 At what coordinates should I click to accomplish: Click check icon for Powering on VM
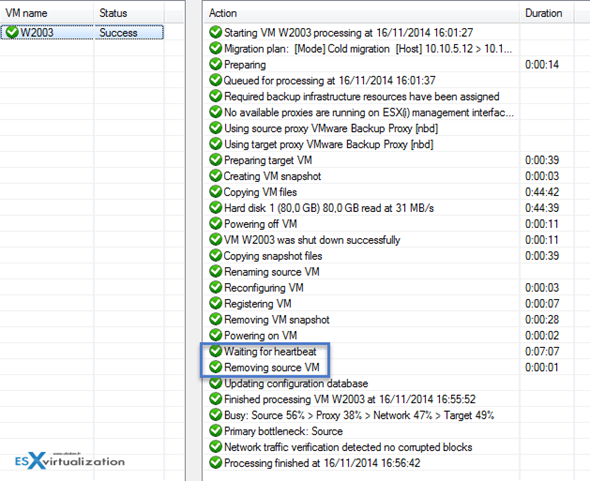pyautogui.click(x=216, y=335)
